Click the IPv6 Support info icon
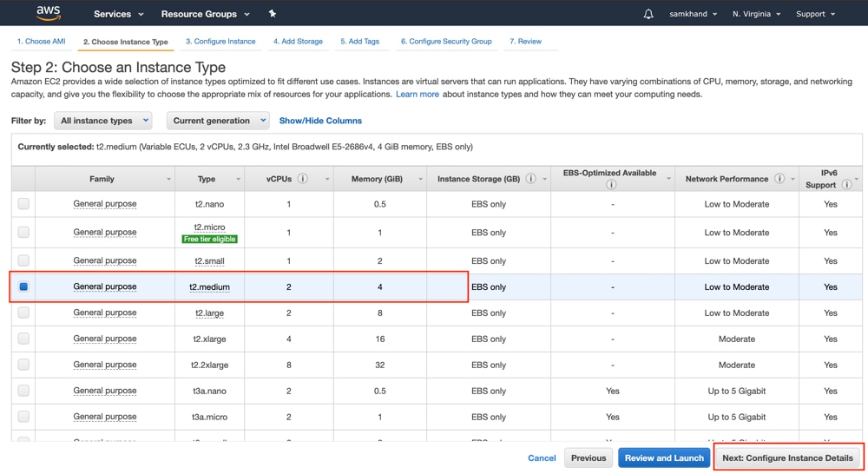Viewport: 868px width, 474px height. [845, 184]
